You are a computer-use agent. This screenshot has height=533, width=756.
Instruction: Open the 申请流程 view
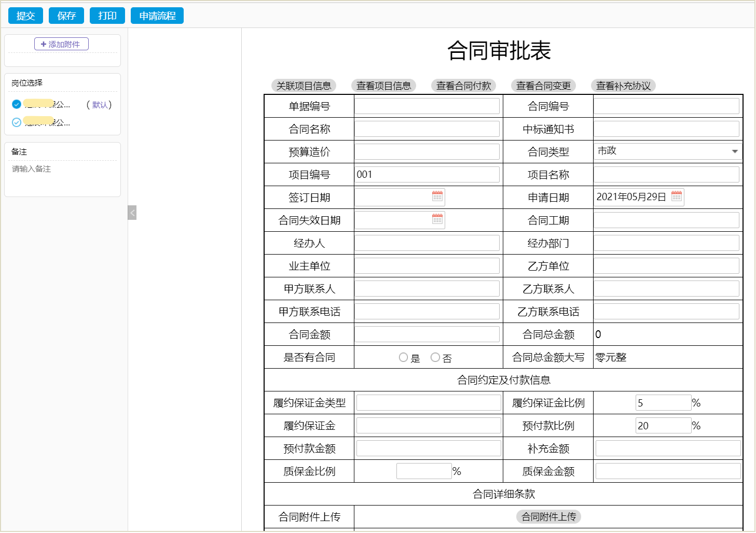[157, 16]
